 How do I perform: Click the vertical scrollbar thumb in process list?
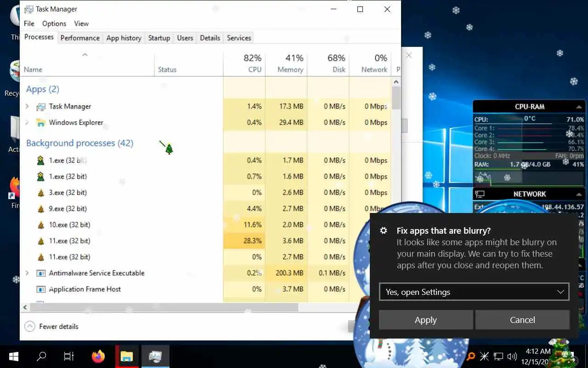396,98
